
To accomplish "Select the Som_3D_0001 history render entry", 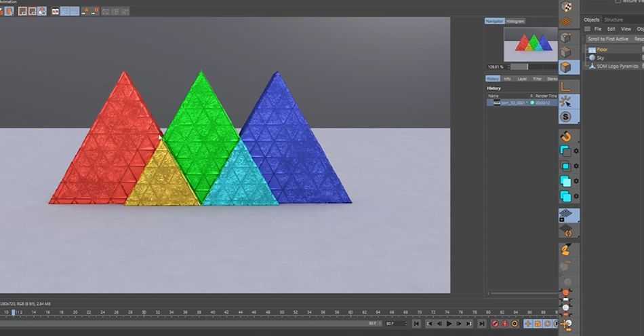I will pos(522,102).
